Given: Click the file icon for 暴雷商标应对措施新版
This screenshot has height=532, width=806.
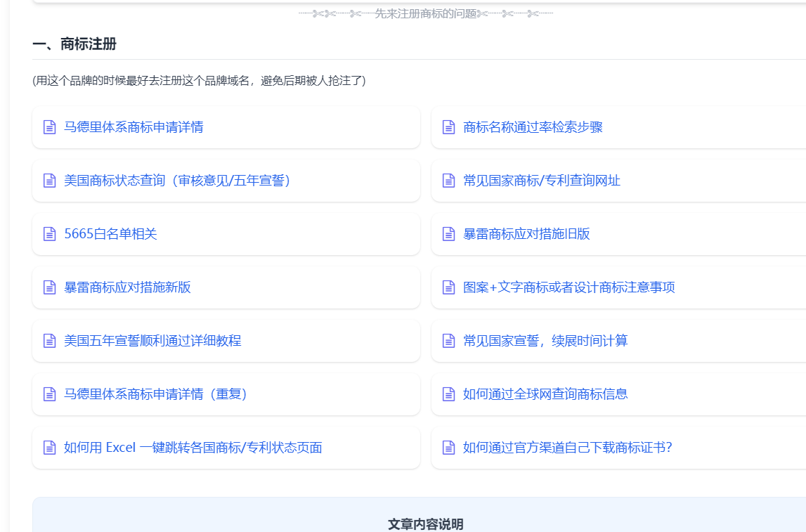Looking at the screenshot, I should tap(49, 287).
